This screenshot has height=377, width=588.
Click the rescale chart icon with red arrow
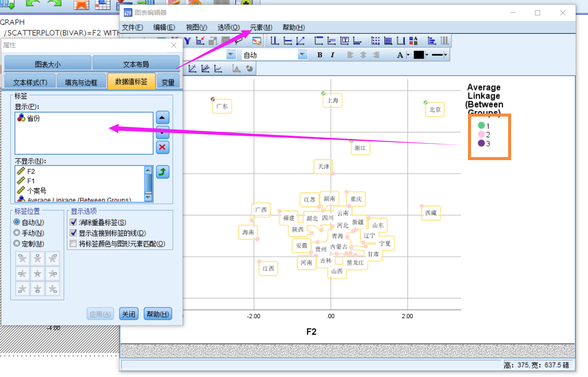pos(200,41)
